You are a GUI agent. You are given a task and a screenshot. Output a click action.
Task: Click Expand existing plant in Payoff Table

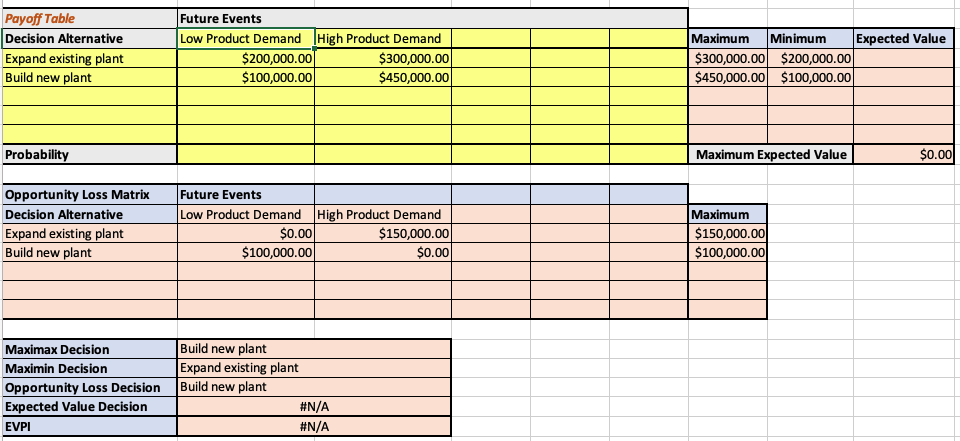[x=90, y=59]
